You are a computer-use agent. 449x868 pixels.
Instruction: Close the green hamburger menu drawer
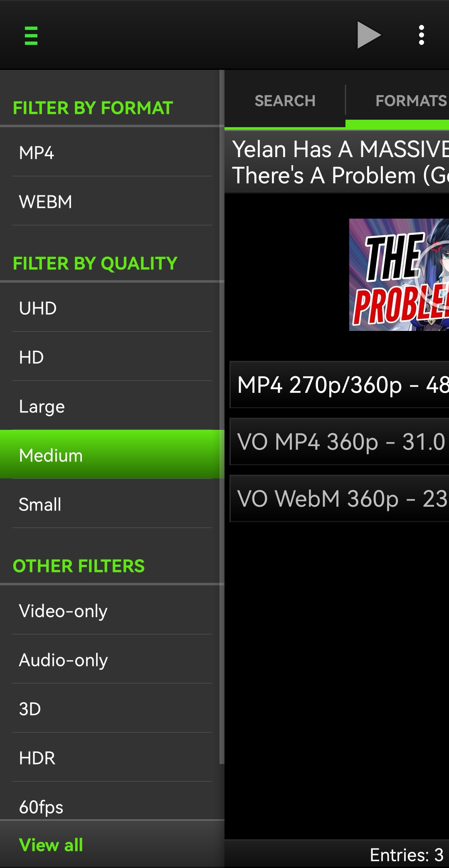31,35
